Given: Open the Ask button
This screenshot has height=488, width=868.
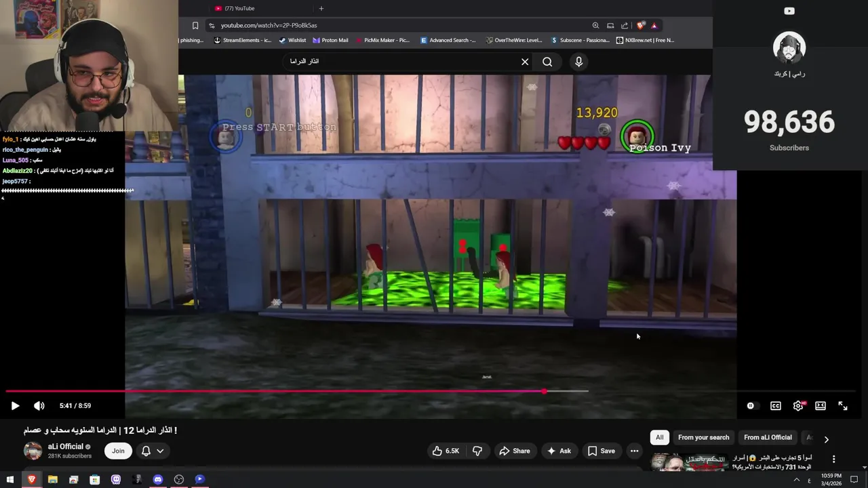Looking at the screenshot, I should click(559, 451).
